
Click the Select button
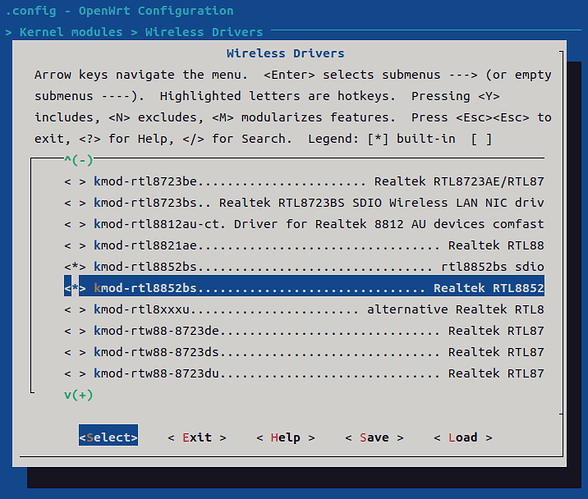click(x=108, y=438)
